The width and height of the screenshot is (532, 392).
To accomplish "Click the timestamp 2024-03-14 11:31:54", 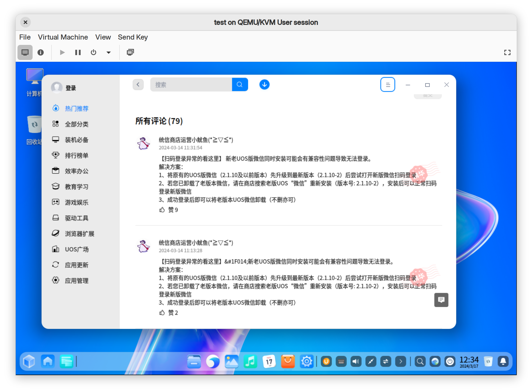I will [180, 148].
